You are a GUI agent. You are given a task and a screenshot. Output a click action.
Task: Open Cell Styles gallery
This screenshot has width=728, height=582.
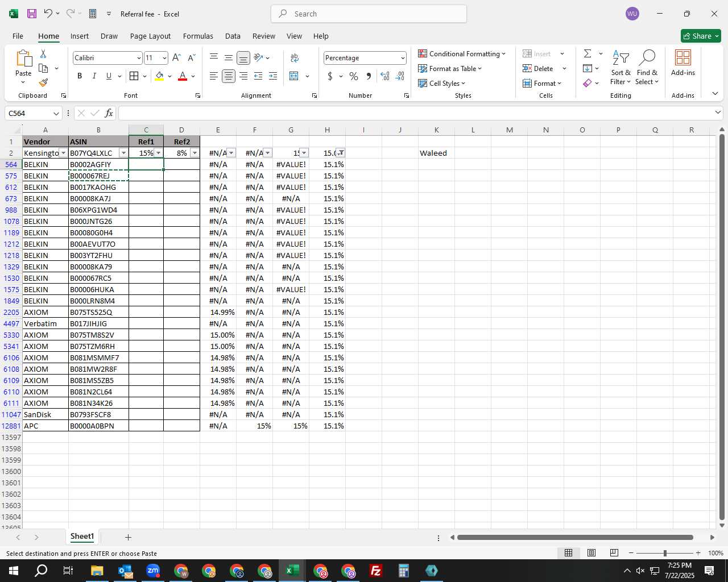pos(442,83)
